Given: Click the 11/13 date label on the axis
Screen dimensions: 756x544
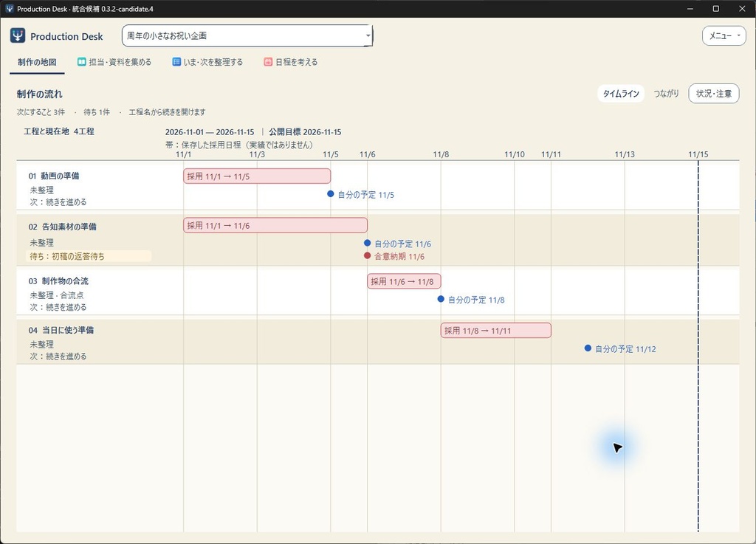Looking at the screenshot, I should [625, 154].
